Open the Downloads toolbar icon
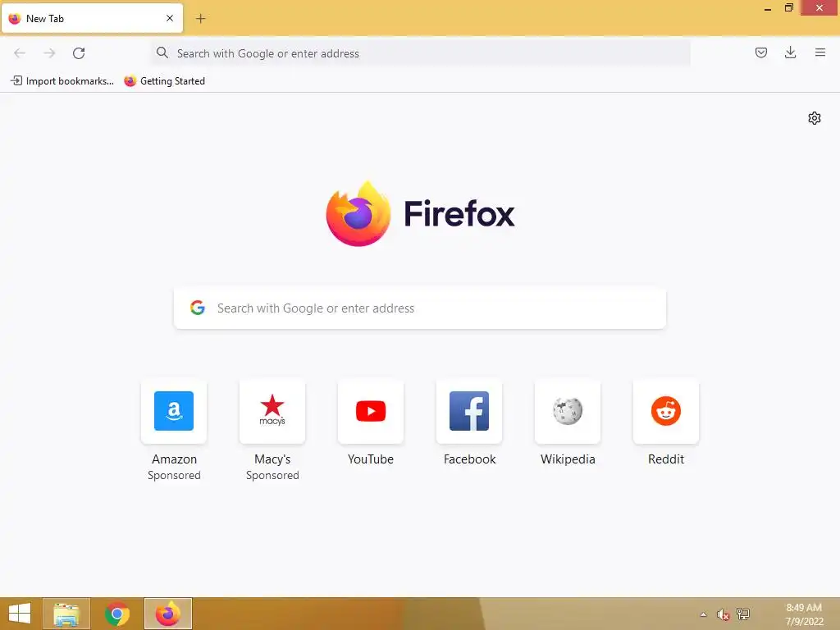 790,52
